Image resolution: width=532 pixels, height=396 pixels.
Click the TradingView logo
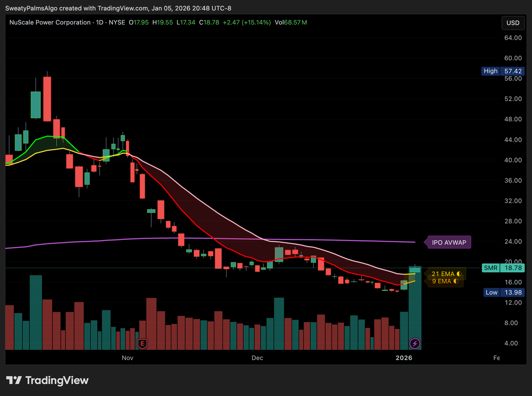[47, 380]
